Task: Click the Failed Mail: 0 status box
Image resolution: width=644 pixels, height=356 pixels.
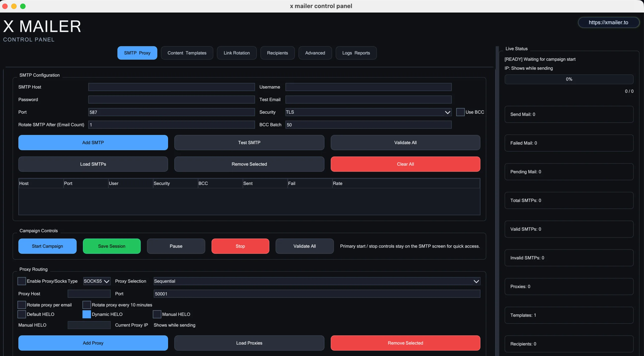Action: 569,143
